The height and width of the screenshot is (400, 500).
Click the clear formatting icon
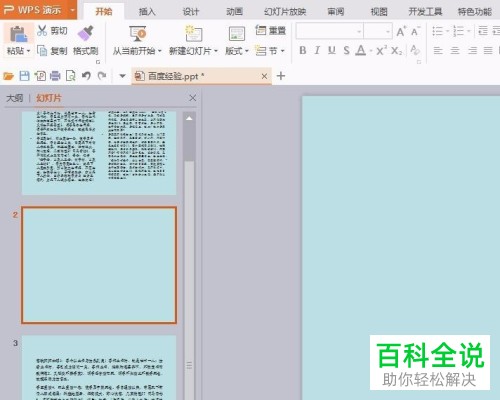coord(415,50)
